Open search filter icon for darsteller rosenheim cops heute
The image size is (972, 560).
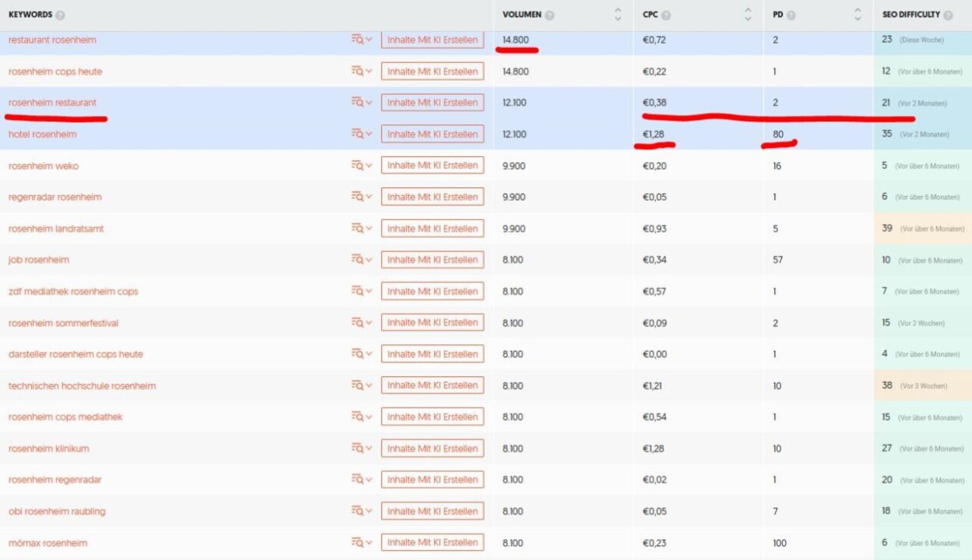361,354
